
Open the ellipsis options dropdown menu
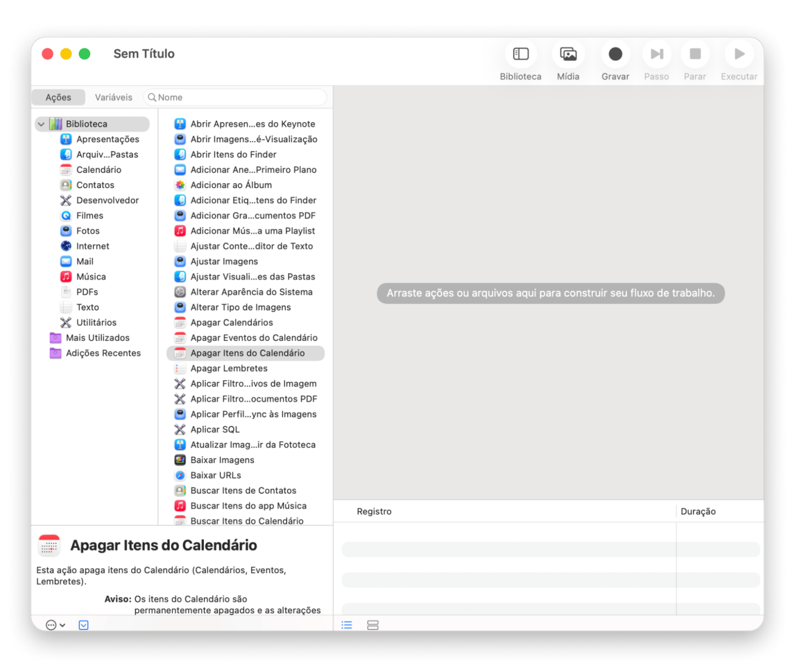[56, 625]
